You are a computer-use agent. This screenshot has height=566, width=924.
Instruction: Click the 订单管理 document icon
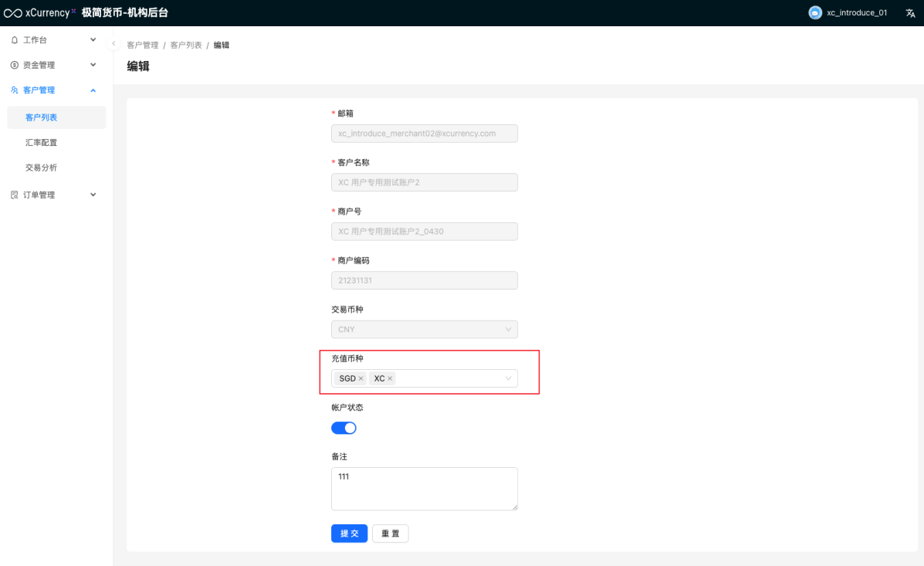(14, 195)
